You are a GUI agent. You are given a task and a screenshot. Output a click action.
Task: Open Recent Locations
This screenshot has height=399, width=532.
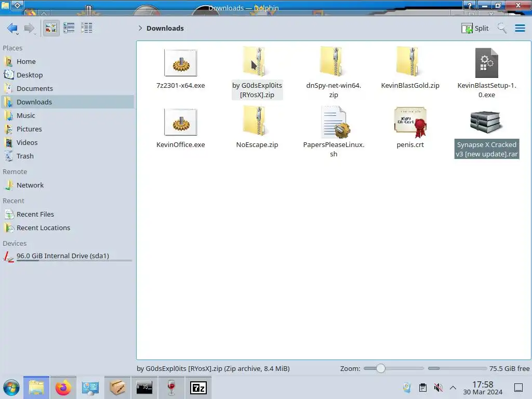tap(68, 228)
